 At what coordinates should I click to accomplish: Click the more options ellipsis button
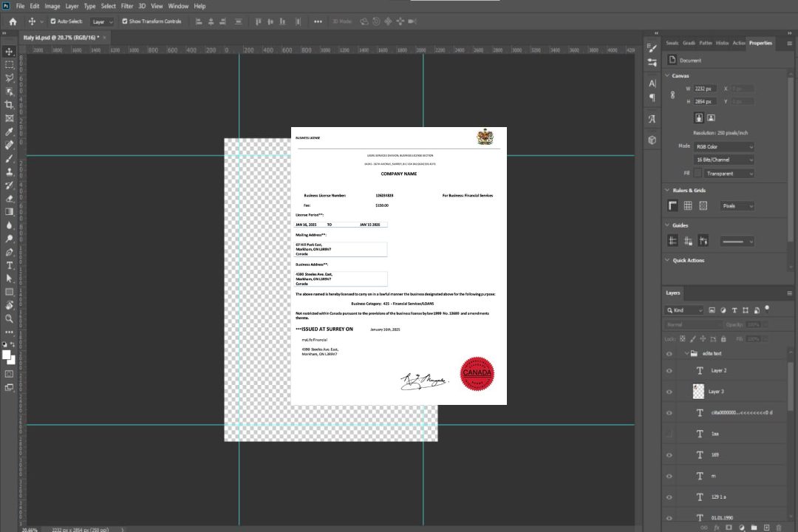[318, 21]
